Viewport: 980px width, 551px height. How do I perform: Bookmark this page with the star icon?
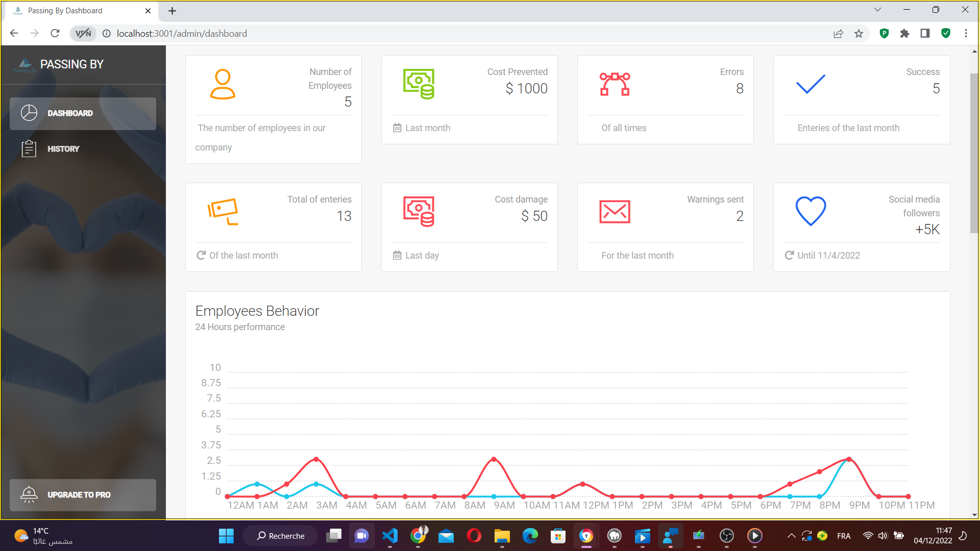click(859, 34)
